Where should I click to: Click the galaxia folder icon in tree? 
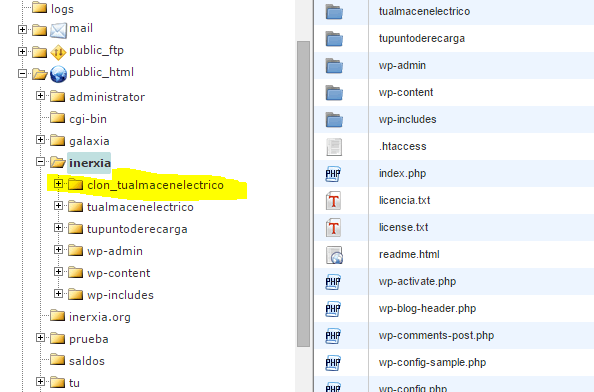coord(58,139)
